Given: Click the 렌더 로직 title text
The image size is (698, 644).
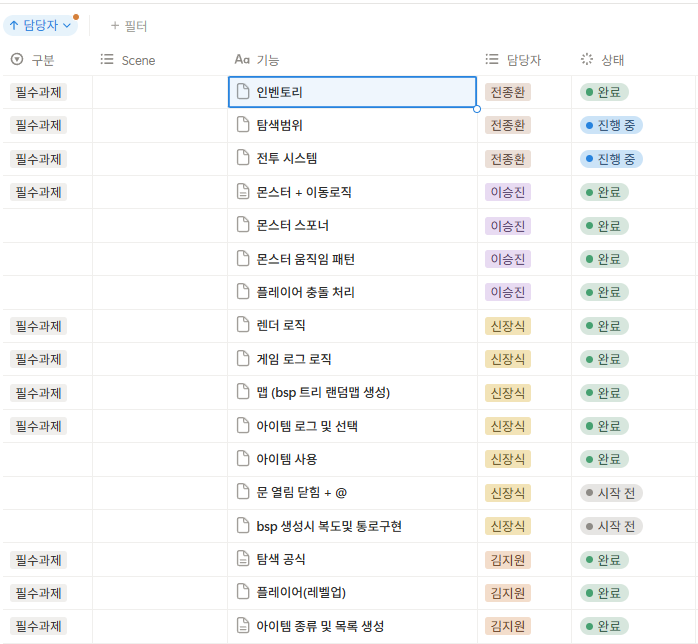Looking at the screenshot, I should pos(280,325).
